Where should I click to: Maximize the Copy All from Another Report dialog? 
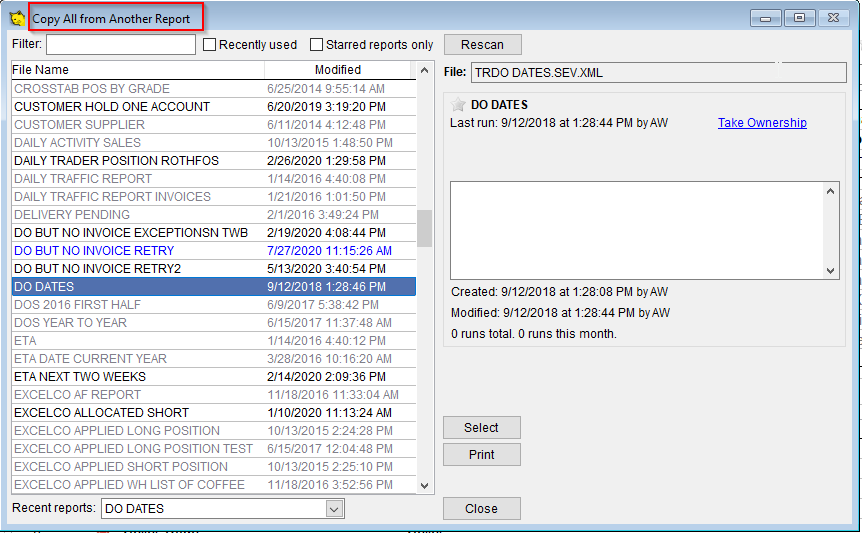click(x=800, y=18)
